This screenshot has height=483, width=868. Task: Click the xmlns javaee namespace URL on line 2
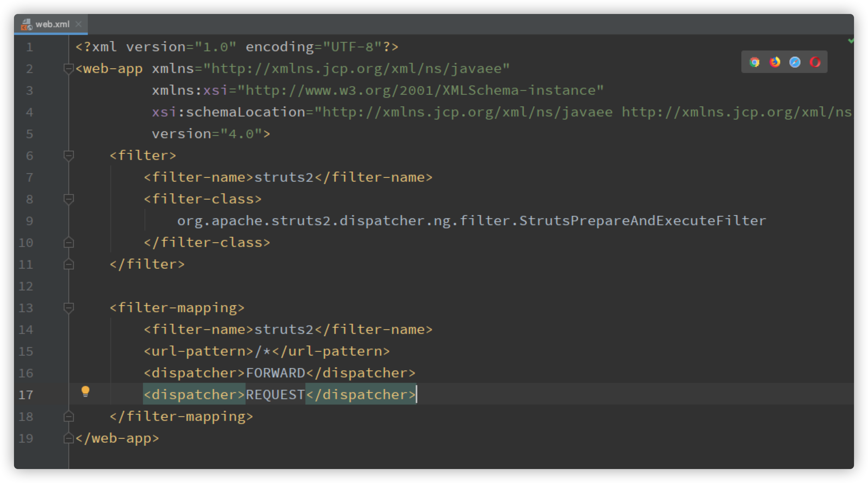(356, 69)
